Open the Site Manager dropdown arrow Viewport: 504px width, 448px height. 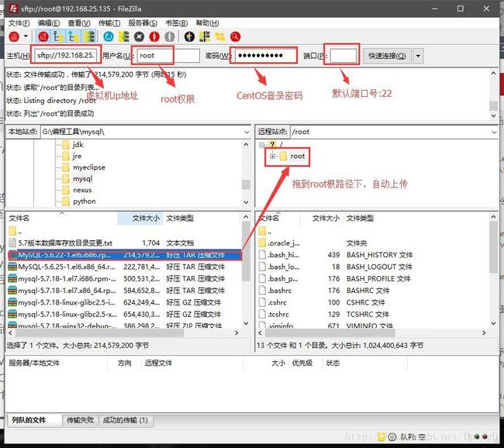26,36
